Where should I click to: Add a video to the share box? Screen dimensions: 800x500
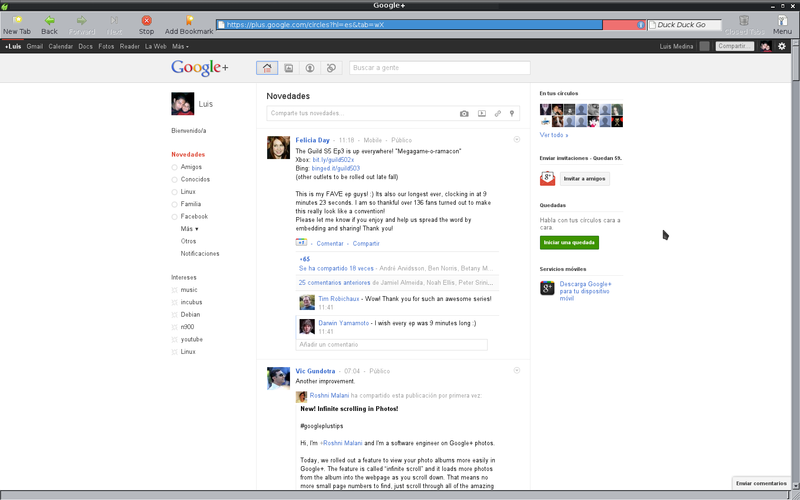coord(482,113)
